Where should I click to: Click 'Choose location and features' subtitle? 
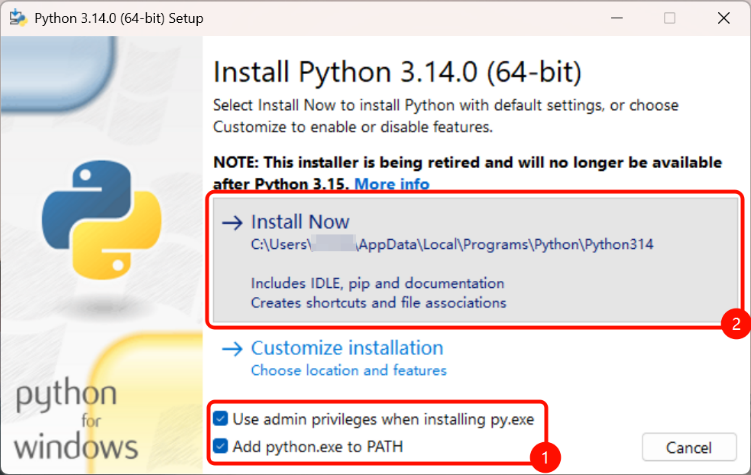(349, 370)
